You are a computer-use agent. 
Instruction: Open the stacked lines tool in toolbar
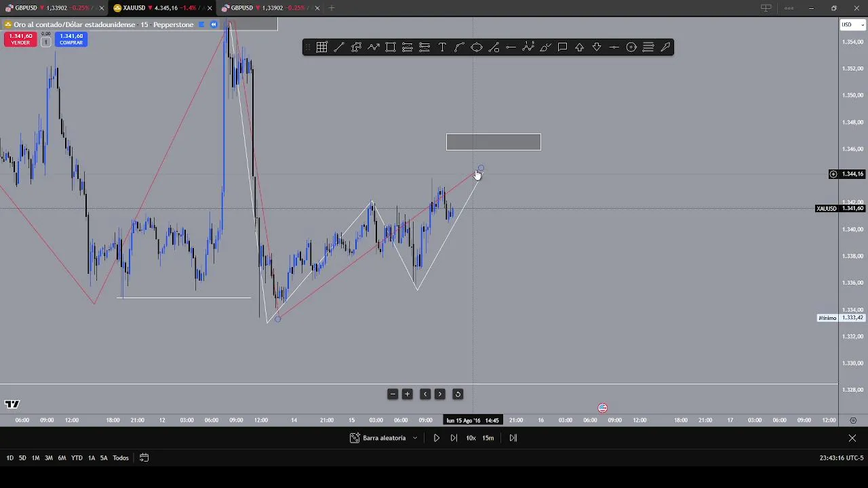click(x=648, y=47)
